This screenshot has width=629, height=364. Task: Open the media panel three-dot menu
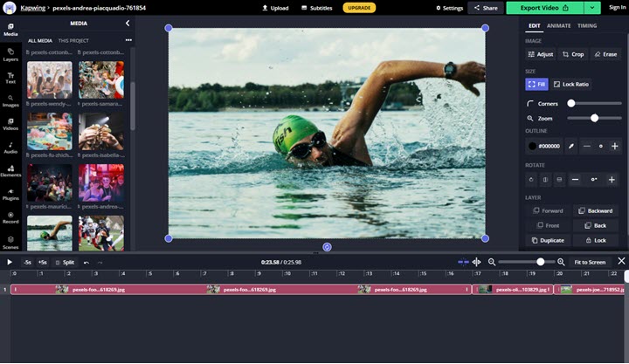click(128, 40)
